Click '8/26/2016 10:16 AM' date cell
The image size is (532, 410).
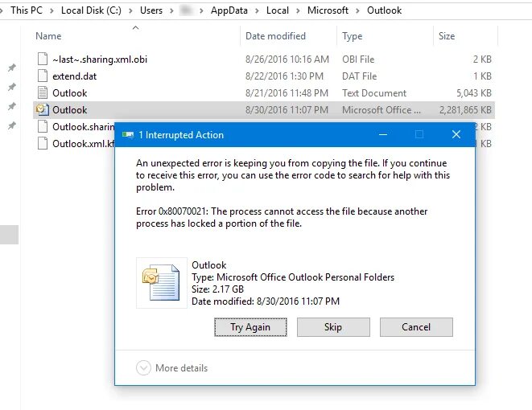point(287,59)
